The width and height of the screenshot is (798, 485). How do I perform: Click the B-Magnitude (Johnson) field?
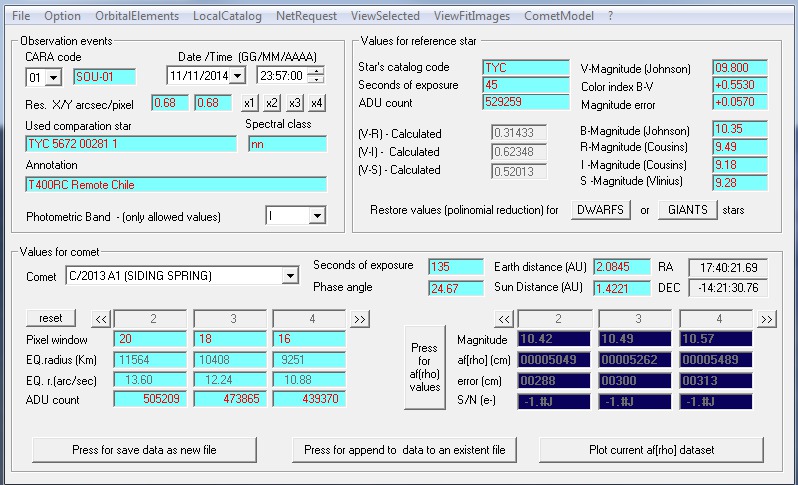(739, 129)
